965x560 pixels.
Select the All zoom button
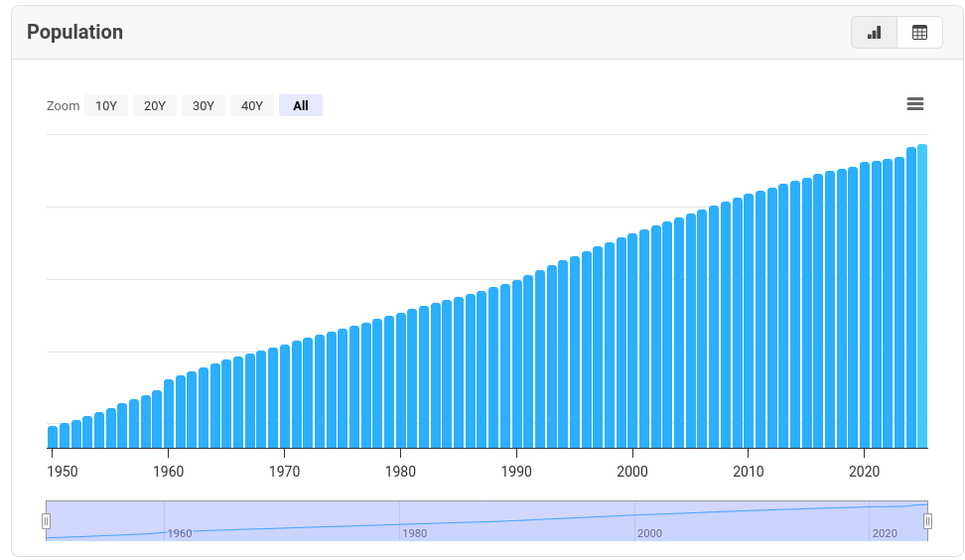point(301,105)
